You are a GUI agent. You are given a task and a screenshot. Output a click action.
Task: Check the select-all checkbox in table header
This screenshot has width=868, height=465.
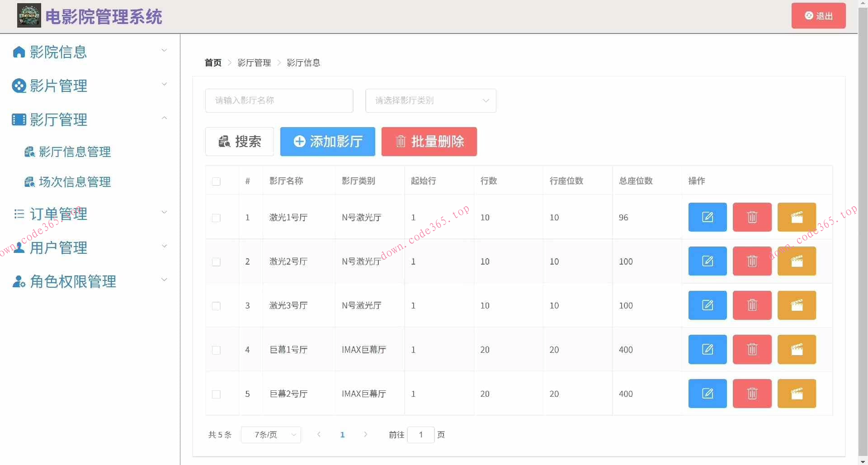pyautogui.click(x=217, y=181)
